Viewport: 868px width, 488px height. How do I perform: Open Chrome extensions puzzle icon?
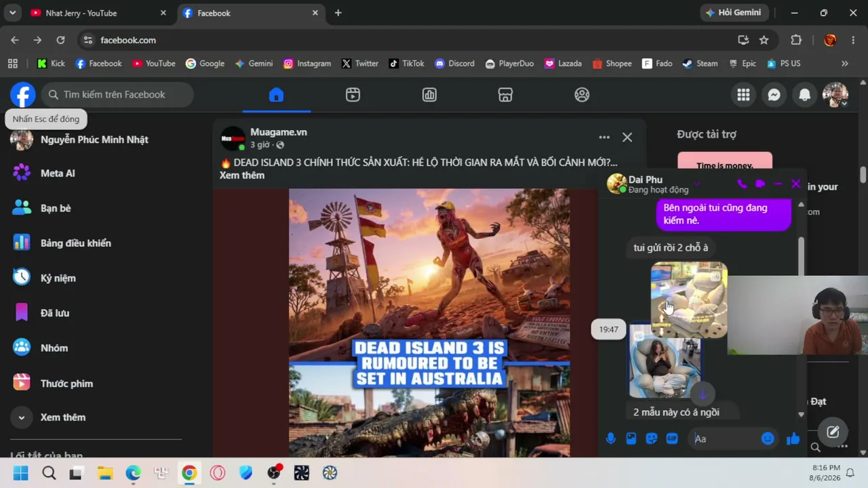click(796, 40)
